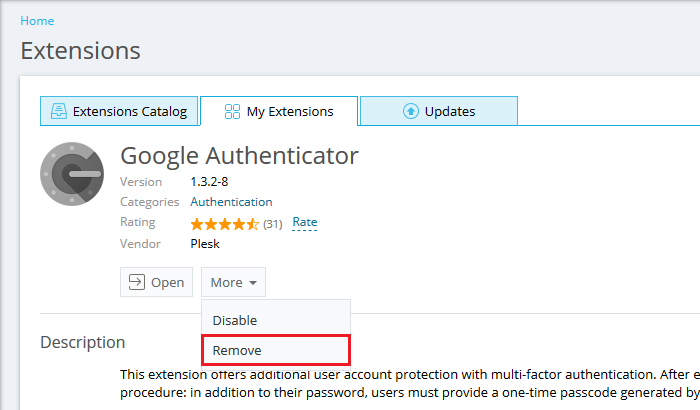The image size is (700, 410).
Task: Click the Extensions Catalog inbox icon
Action: click(x=58, y=111)
